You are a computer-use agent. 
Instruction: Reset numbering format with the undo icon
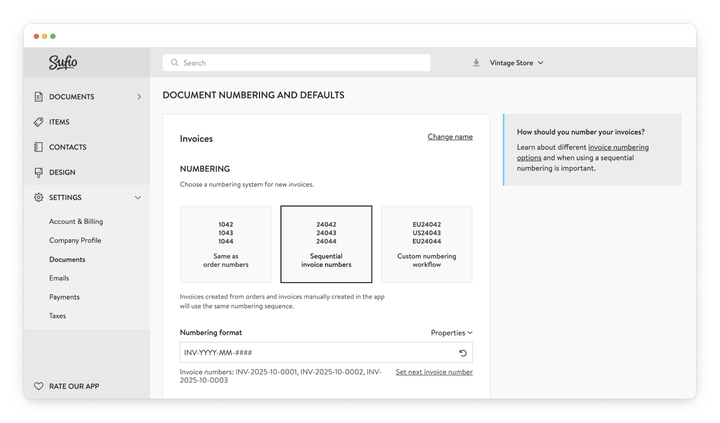463,353
